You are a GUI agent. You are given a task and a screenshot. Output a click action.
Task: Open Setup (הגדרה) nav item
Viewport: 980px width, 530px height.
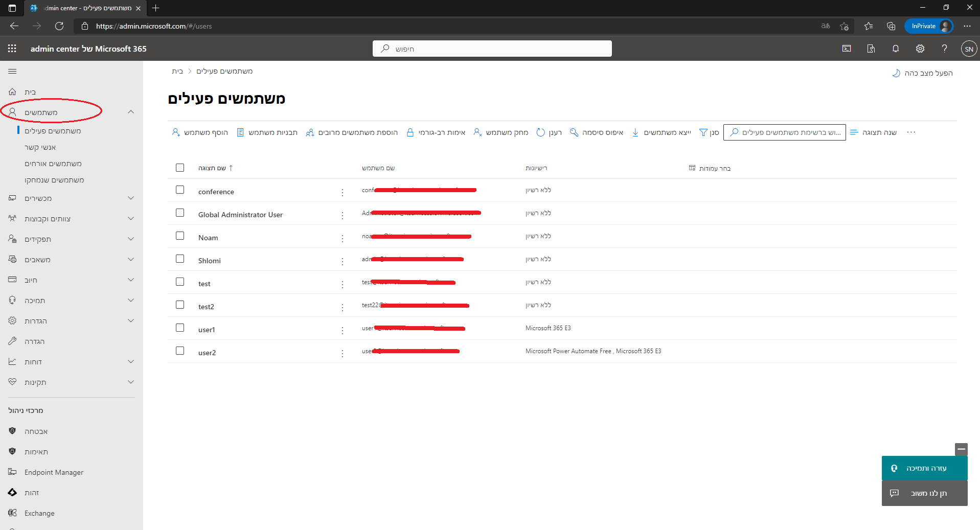pos(34,341)
